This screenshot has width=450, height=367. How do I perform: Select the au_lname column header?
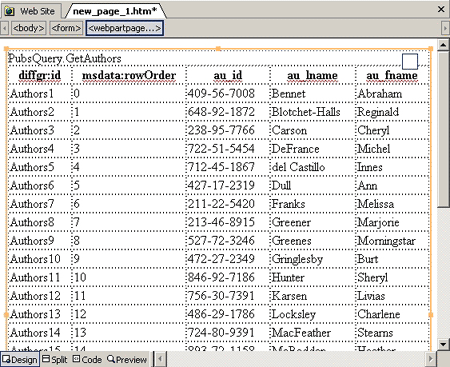[x=313, y=75]
